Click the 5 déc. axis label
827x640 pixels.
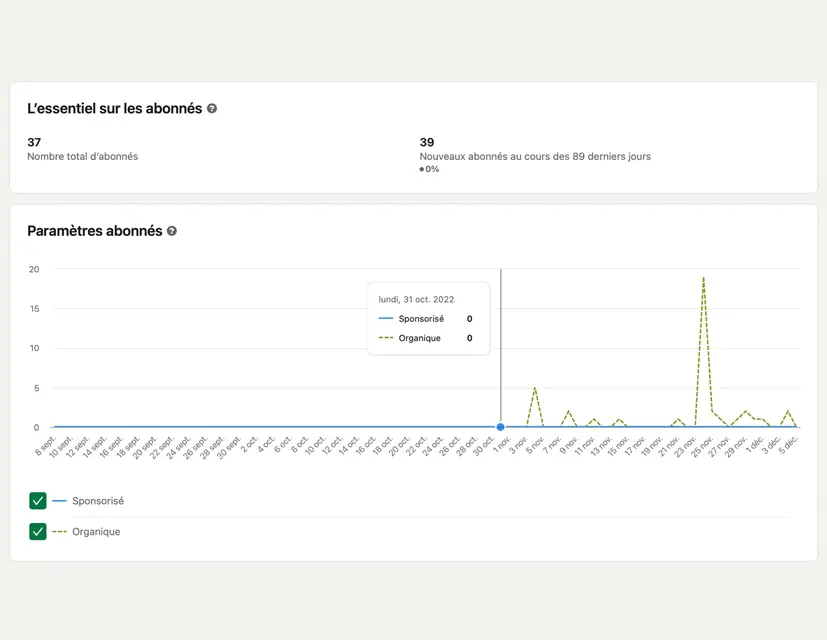788,445
